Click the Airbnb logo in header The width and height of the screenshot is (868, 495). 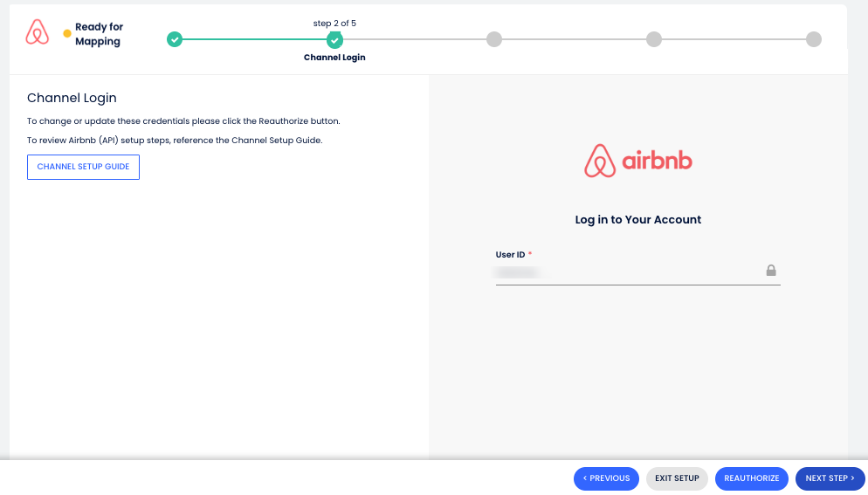(37, 32)
